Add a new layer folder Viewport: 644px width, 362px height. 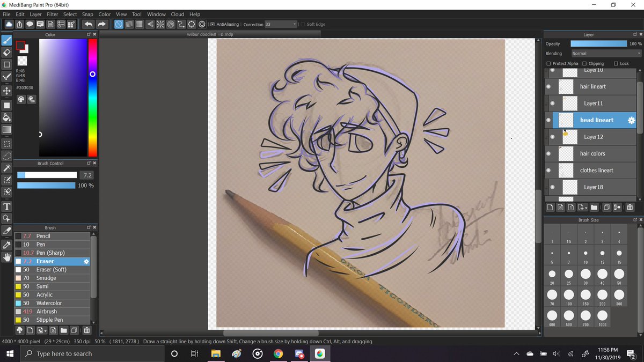coord(595,208)
